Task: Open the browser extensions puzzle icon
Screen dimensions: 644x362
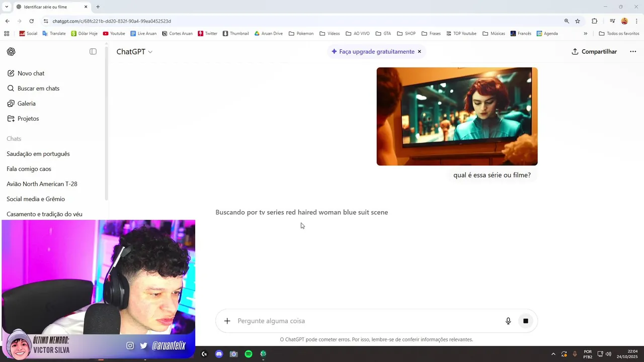Action: [x=594, y=21]
